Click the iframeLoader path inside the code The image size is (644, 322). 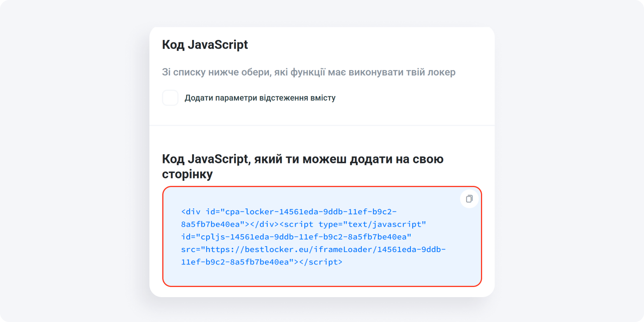[x=342, y=249]
